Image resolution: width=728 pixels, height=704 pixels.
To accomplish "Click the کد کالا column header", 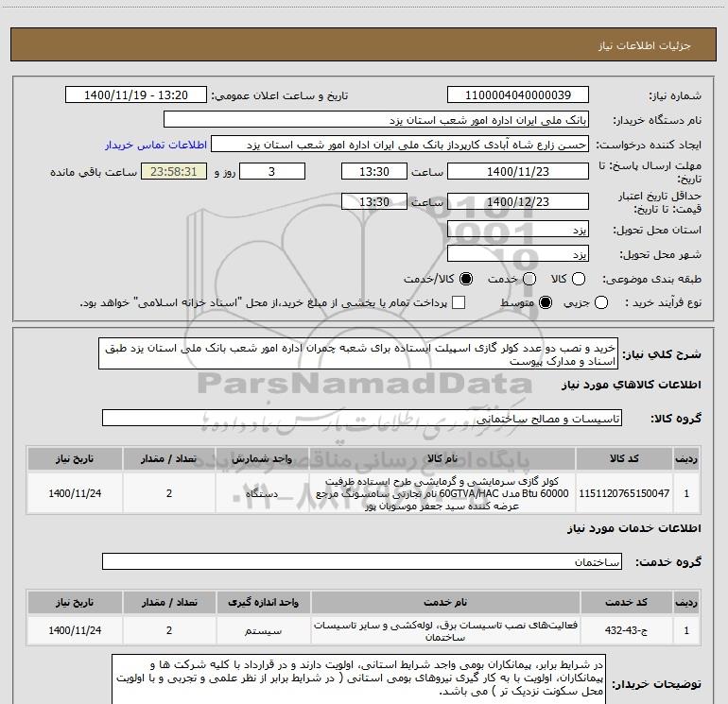I will 624,458.
